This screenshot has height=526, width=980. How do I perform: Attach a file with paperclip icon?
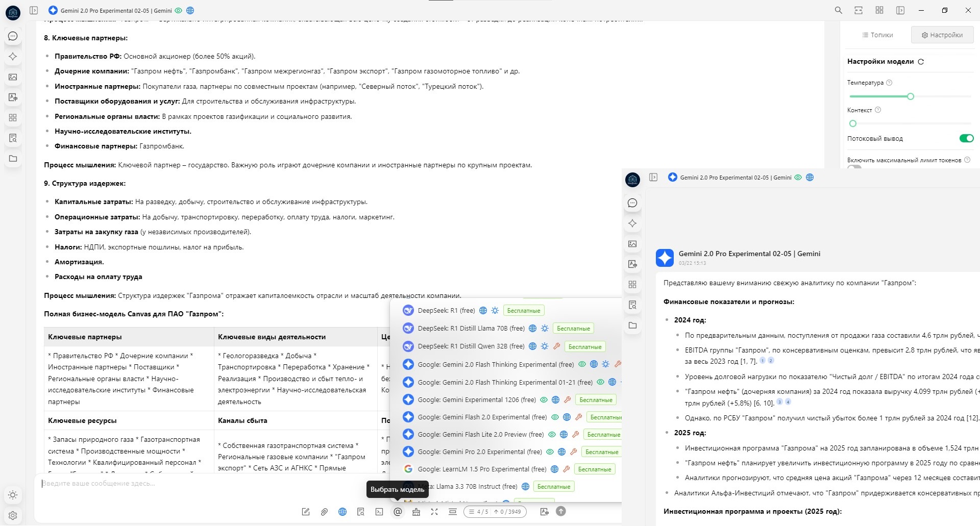[324, 512]
